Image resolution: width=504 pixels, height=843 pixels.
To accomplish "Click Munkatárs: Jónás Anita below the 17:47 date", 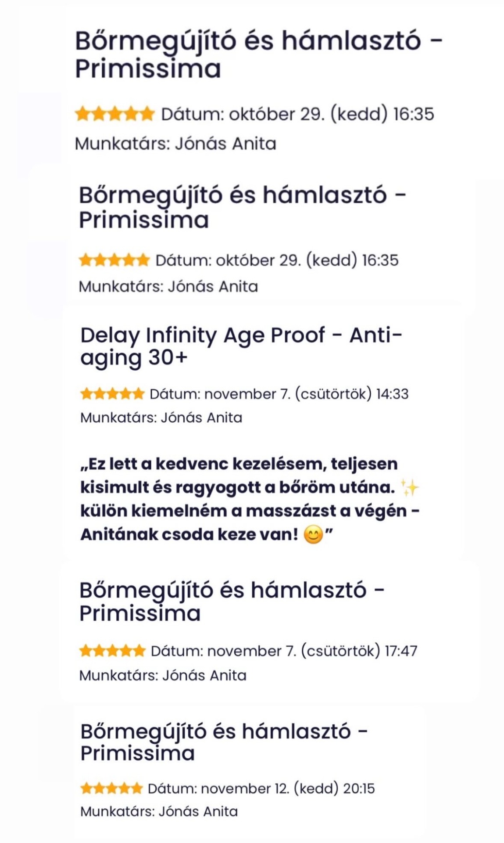I will [x=163, y=675].
